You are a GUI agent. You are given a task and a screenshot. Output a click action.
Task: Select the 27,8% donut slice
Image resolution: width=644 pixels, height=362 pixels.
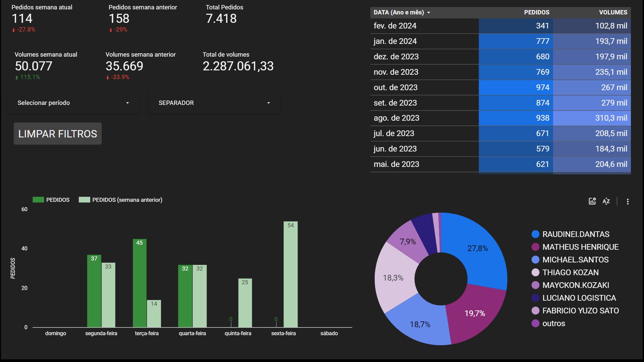point(478,248)
